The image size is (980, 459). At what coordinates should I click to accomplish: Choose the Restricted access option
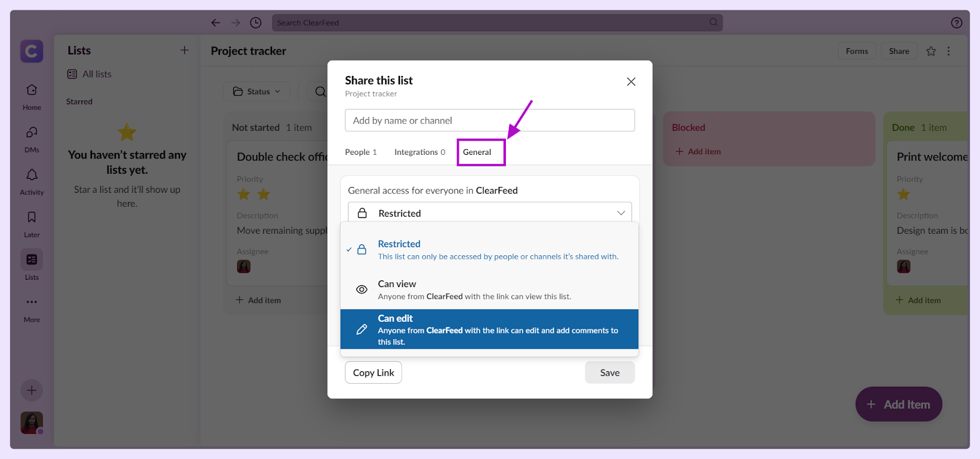pos(489,250)
